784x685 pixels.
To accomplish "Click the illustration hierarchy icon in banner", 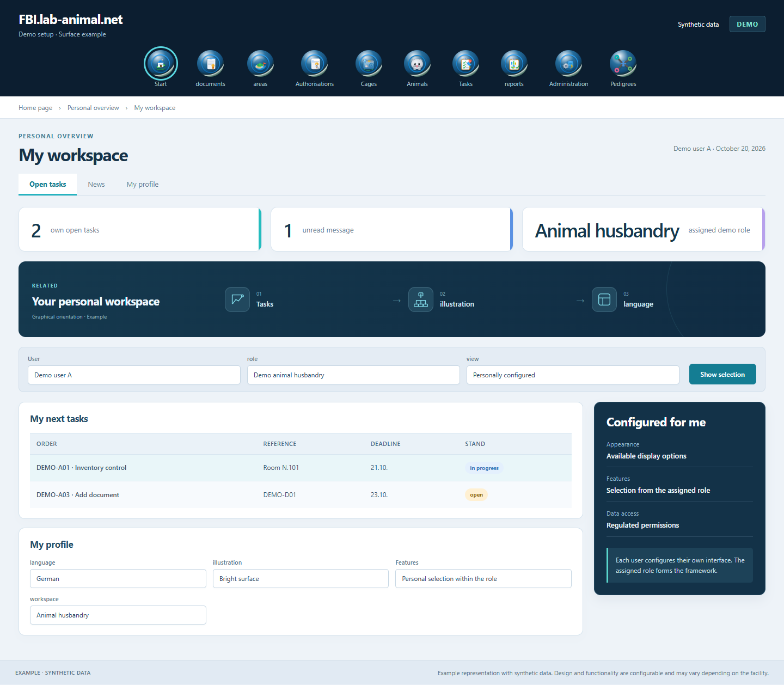I will [421, 299].
